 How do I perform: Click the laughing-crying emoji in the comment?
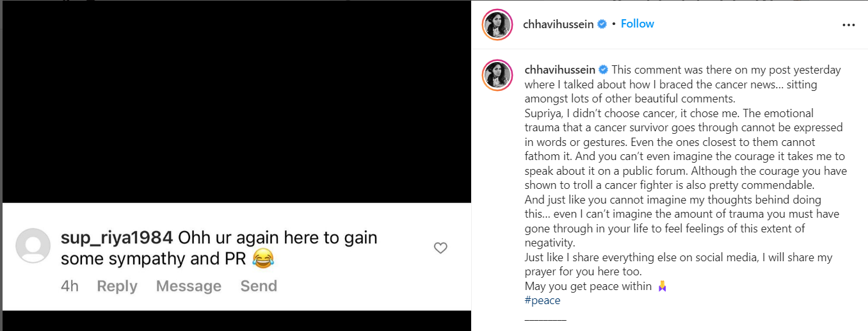(x=262, y=259)
